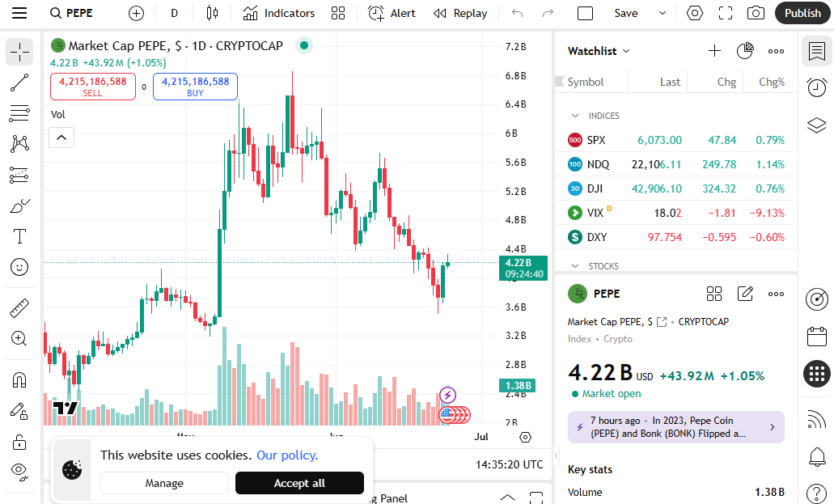Open chart settings hexagon icon
Screen dimensions: 834x504
click(695, 13)
